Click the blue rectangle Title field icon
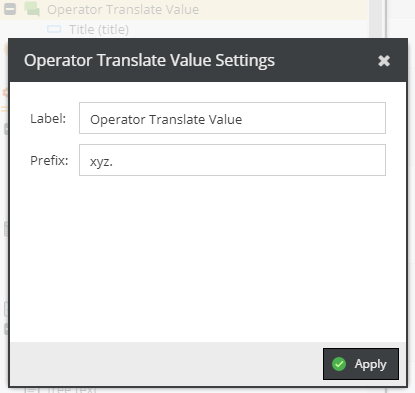The width and height of the screenshot is (415, 393). [54, 29]
